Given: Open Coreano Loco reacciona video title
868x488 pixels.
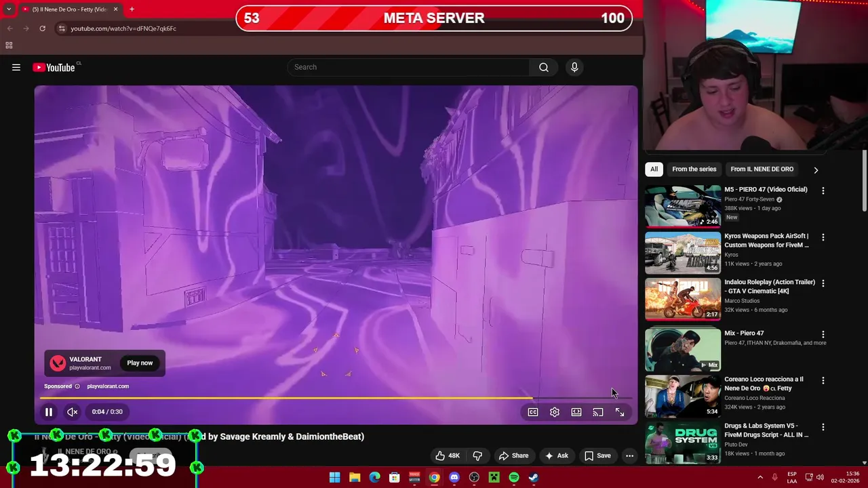Looking at the screenshot, I should [764, 384].
